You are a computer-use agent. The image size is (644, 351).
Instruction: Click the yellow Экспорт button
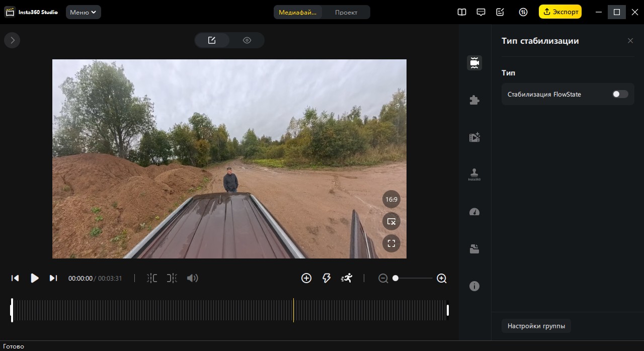[x=559, y=12]
